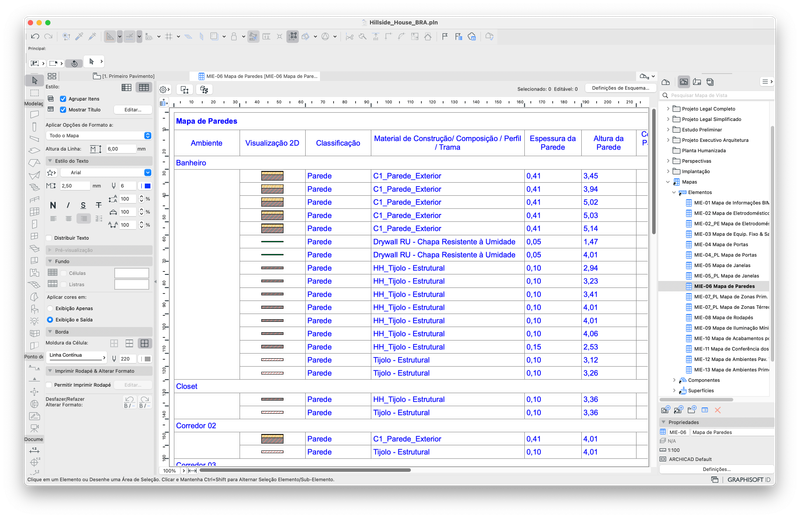
Task: Open the Project Chooser cloud icon in Navigator
Action: [666, 82]
